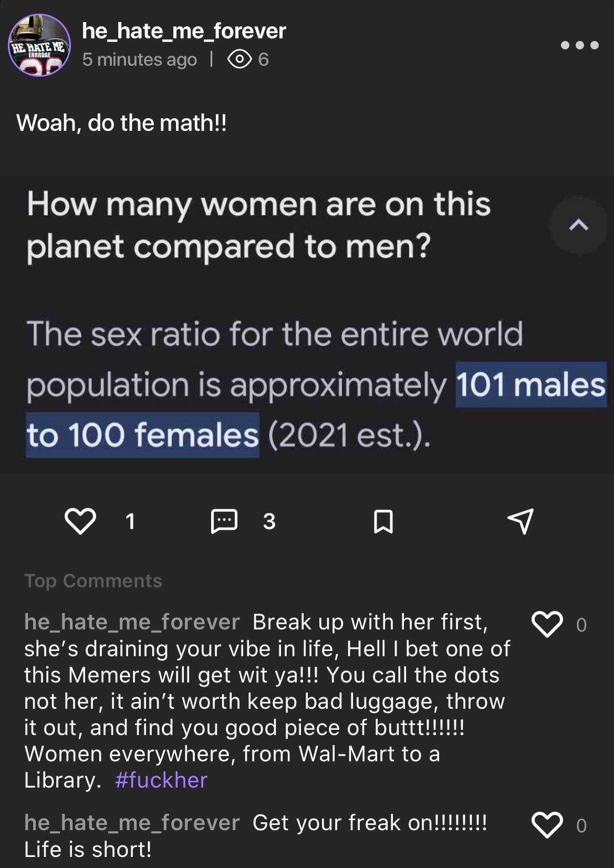Bookmark this post
This screenshot has height=868, width=614.
pos(383,521)
